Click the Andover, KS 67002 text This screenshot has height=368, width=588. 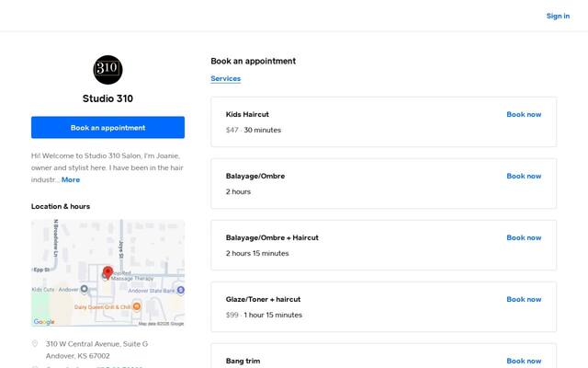click(77, 356)
